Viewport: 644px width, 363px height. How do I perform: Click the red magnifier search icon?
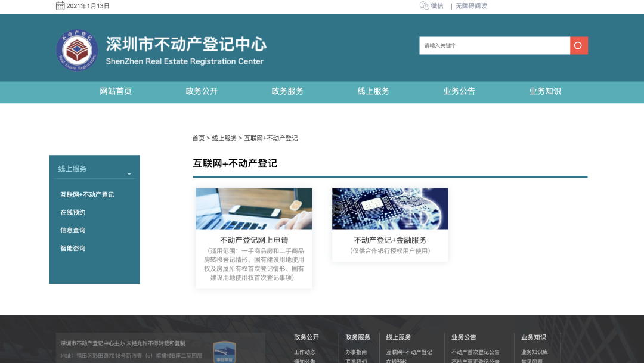(578, 45)
